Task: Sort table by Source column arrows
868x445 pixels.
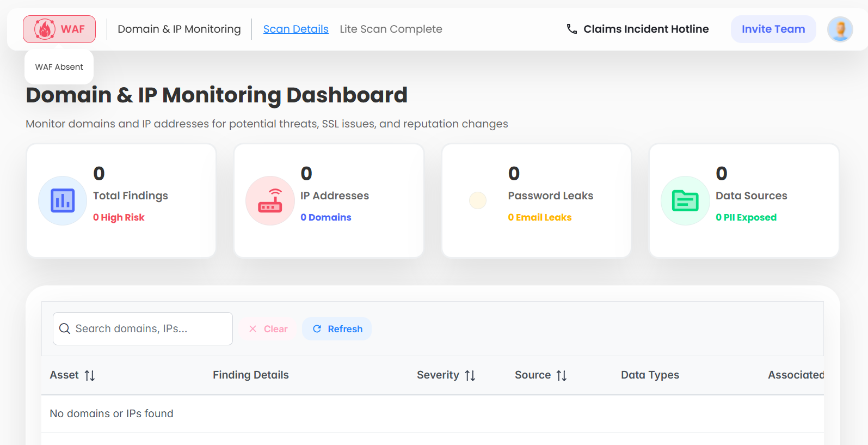Action: pyautogui.click(x=562, y=375)
